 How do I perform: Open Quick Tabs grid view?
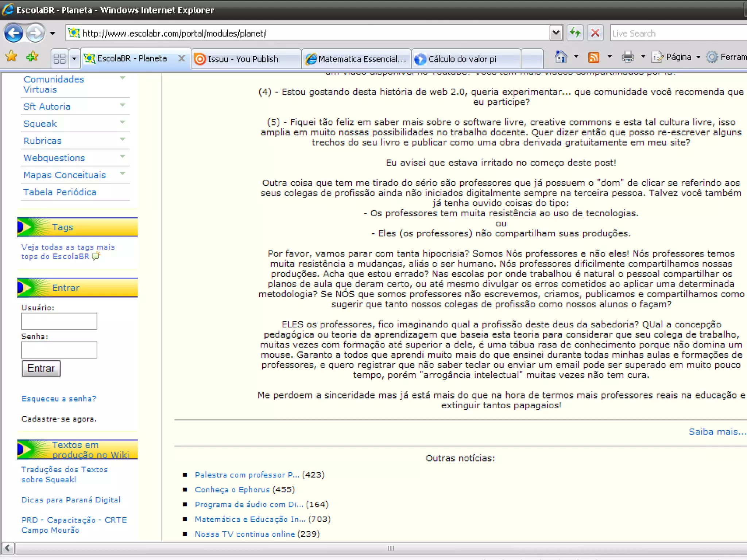tap(59, 59)
